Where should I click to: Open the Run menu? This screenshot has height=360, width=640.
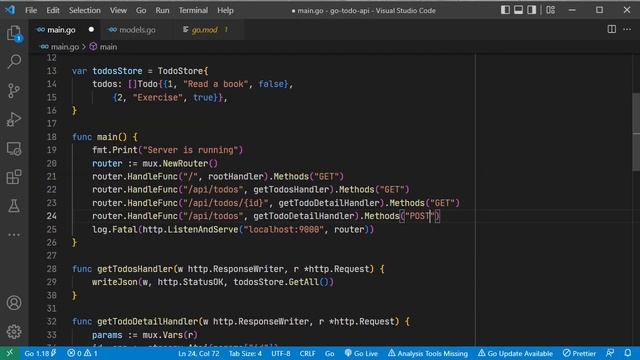(162, 11)
